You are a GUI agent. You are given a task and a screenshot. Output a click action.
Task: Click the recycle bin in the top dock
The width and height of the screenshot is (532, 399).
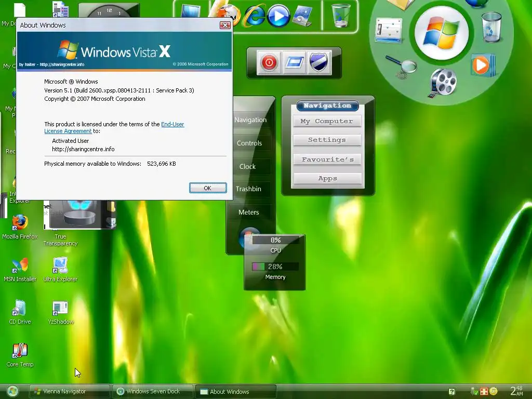pos(340,15)
